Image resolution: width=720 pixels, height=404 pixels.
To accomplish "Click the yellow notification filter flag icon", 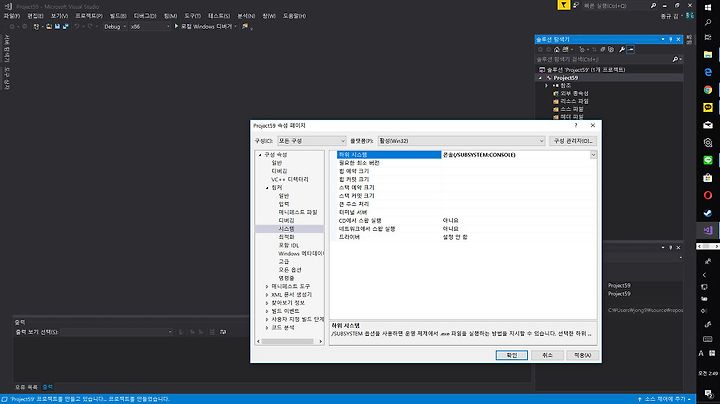I will click(563, 5).
